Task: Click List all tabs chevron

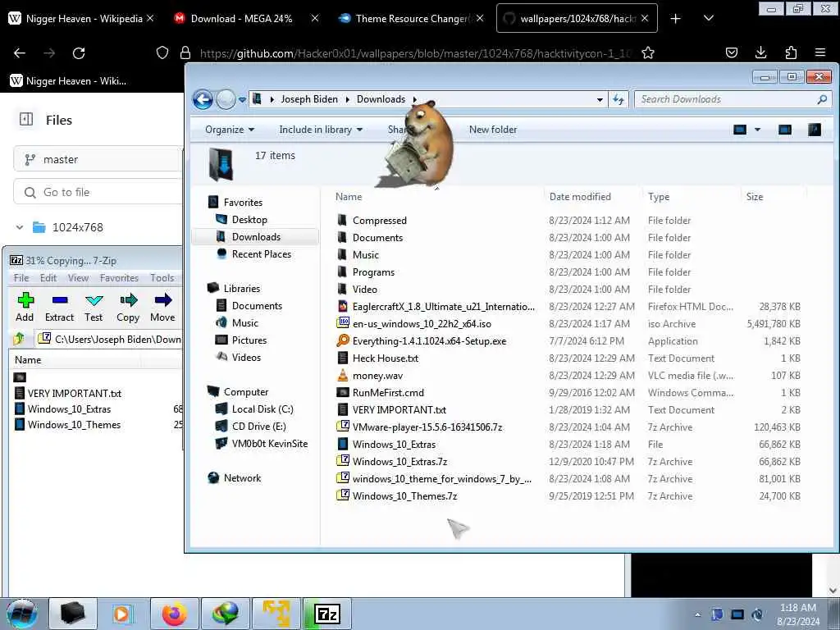Action: click(708, 18)
